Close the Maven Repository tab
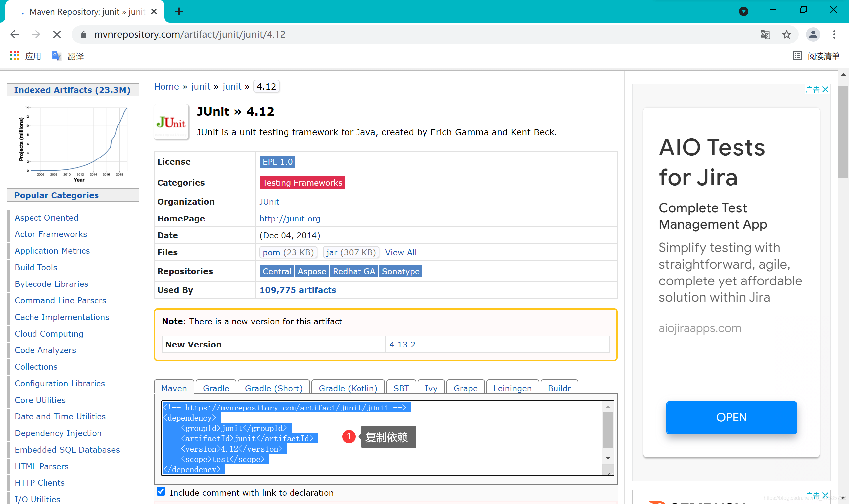This screenshot has width=849, height=504. [x=154, y=12]
